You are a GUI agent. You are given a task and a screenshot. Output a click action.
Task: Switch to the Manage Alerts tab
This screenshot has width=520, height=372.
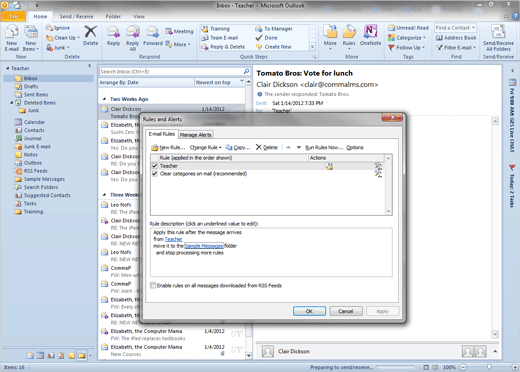click(x=195, y=135)
